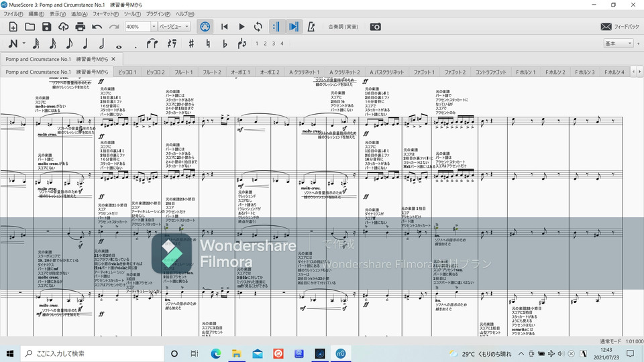Select voice 3
This screenshot has width=644, height=362.
pyautogui.click(x=274, y=44)
